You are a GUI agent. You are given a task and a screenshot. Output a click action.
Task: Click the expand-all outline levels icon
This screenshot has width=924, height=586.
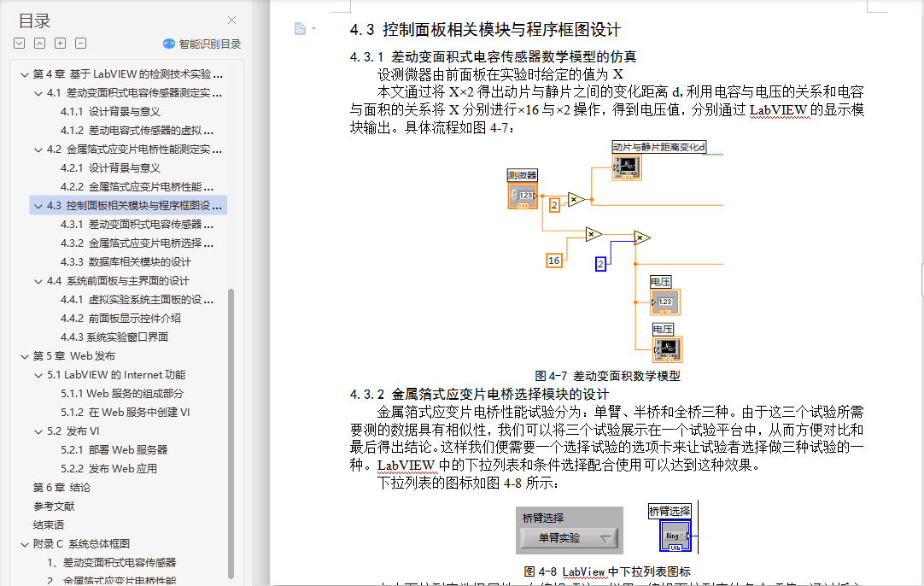pos(20,43)
